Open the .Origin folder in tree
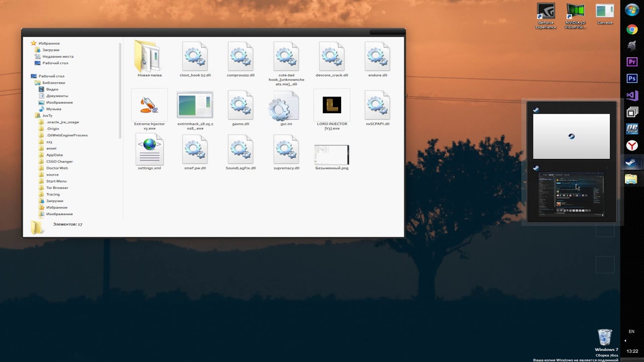 53,128
